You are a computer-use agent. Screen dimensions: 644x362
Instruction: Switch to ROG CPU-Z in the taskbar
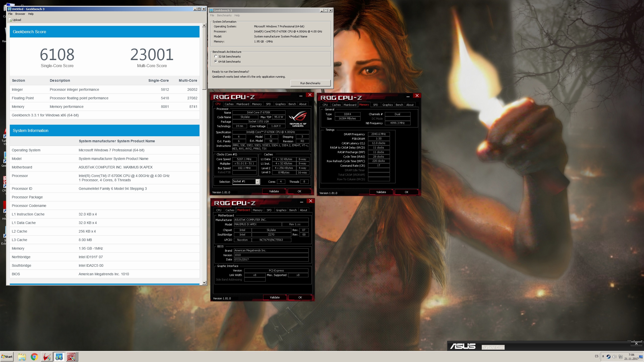pyautogui.click(x=71, y=356)
